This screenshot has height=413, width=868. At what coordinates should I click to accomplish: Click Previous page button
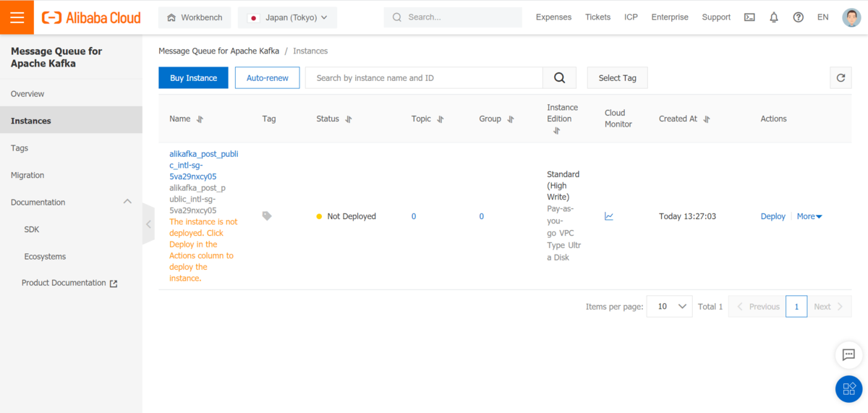pos(757,307)
